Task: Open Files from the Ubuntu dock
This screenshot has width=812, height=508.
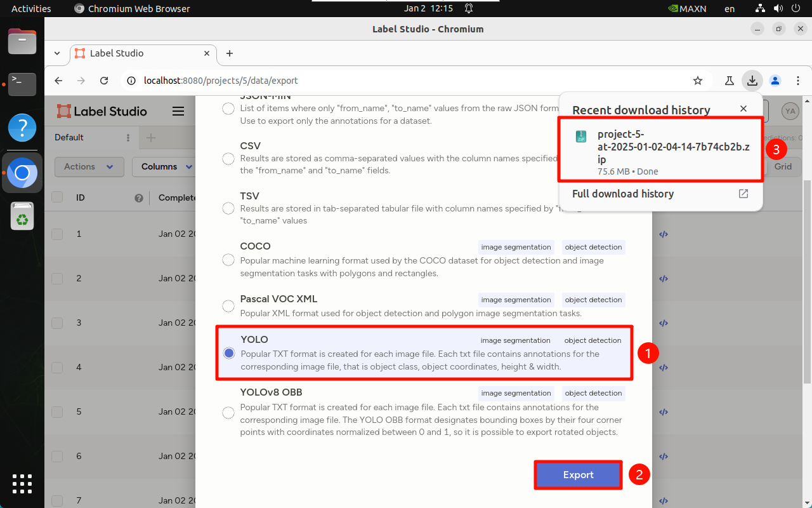Action: tap(22, 42)
